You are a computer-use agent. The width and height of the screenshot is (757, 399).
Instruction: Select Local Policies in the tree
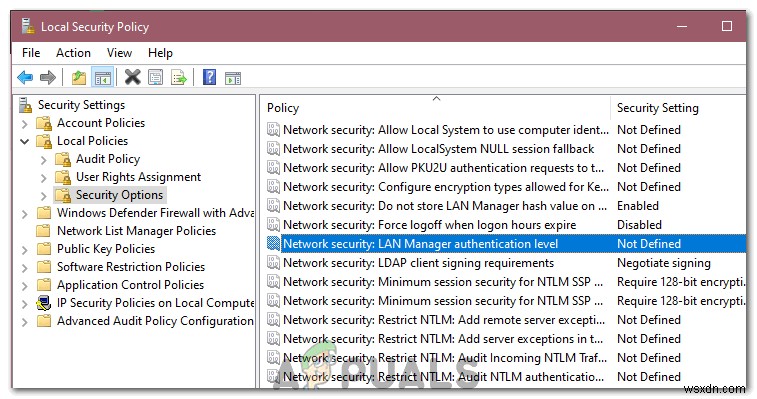[x=93, y=141]
